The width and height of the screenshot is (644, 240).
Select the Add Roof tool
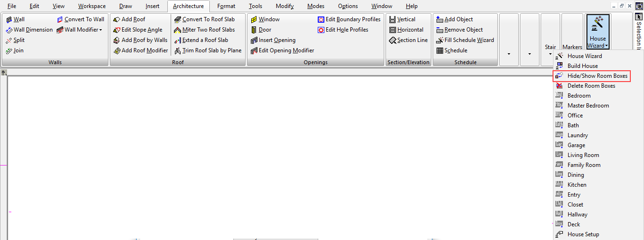(130, 19)
